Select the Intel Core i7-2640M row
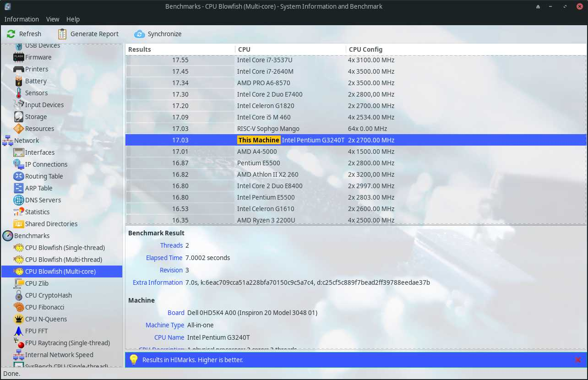The height and width of the screenshot is (380, 588). (x=356, y=71)
